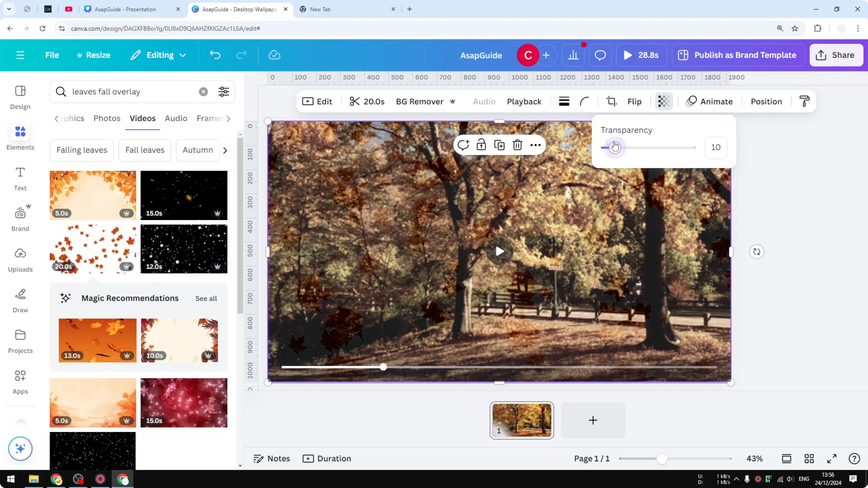Duplicate the video using copy icon

click(x=499, y=145)
